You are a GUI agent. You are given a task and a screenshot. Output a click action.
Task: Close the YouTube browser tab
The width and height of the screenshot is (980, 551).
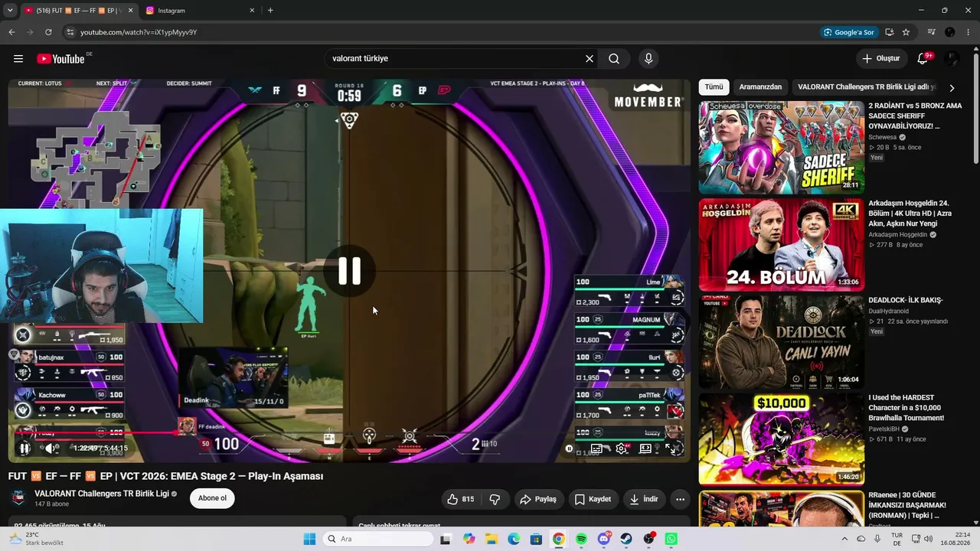[x=130, y=11]
